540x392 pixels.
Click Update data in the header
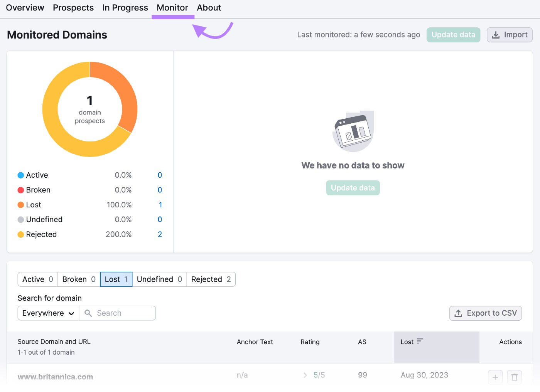(453, 35)
